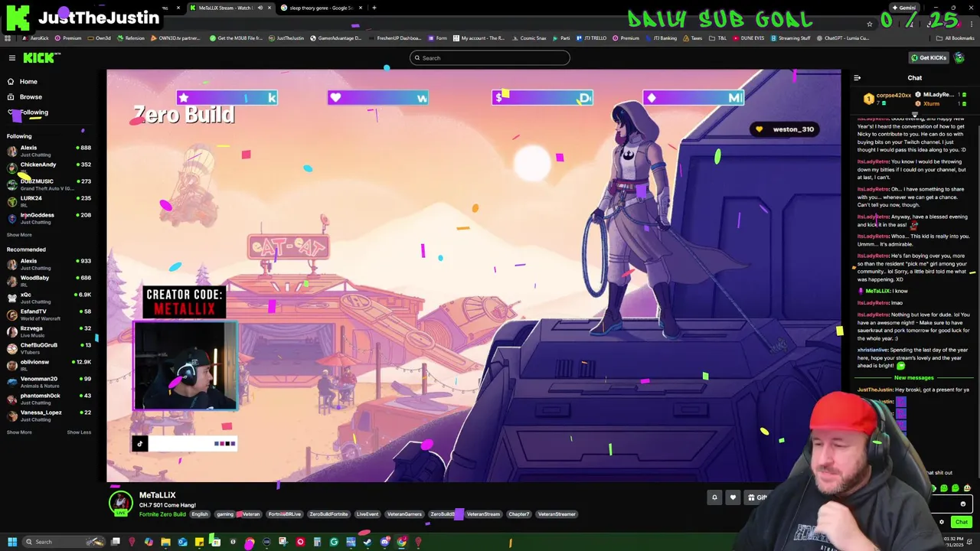Open chat settings gear icon
This screenshot has width=980, height=551.
942,522
